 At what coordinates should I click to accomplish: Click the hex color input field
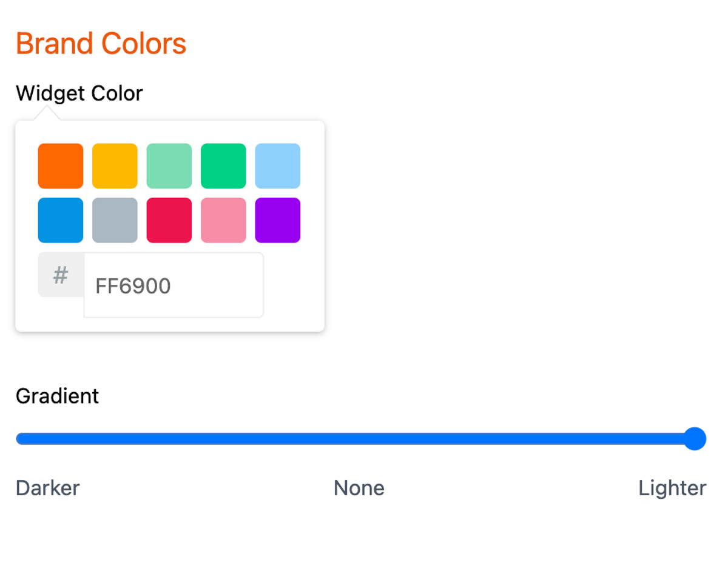(x=174, y=285)
